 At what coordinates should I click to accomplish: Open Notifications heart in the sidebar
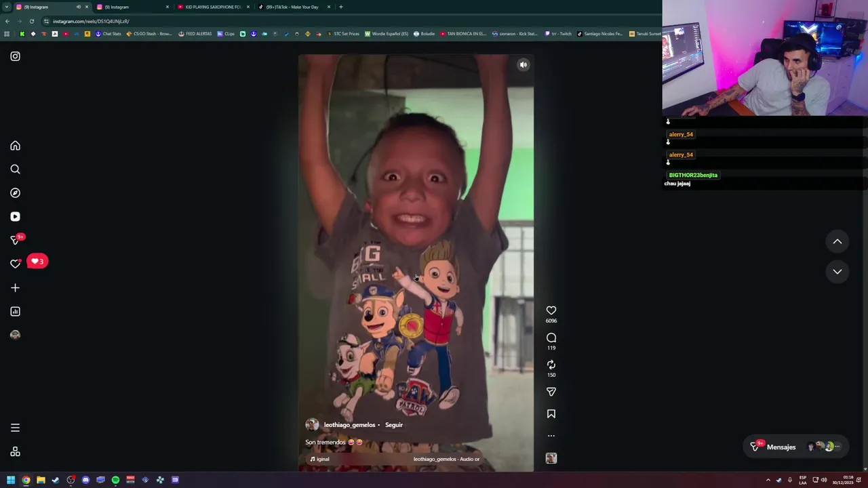pos(15,264)
